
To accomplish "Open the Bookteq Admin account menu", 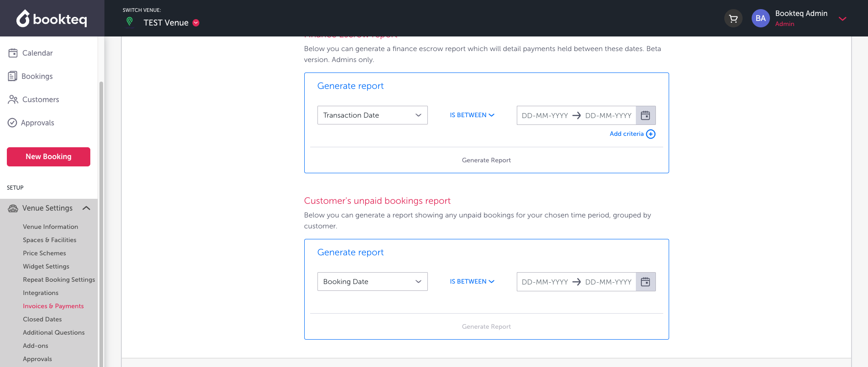I will [842, 19].
